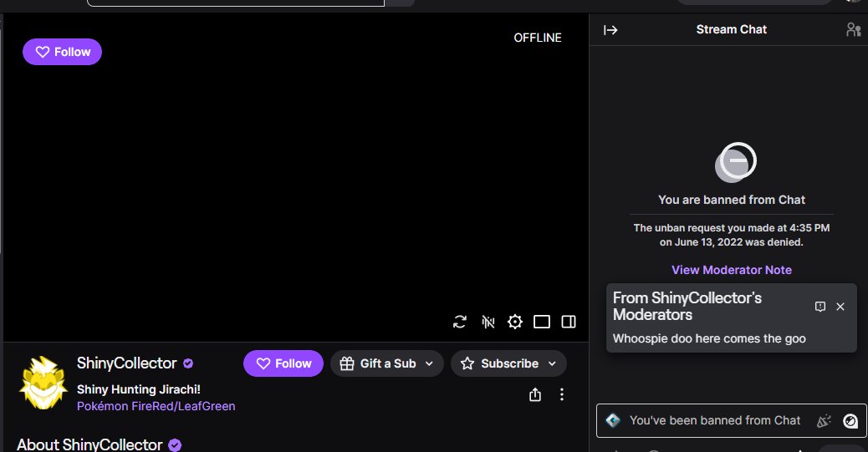
Task: Click the ShinyCollector channel name
Action: coord(127,363)
